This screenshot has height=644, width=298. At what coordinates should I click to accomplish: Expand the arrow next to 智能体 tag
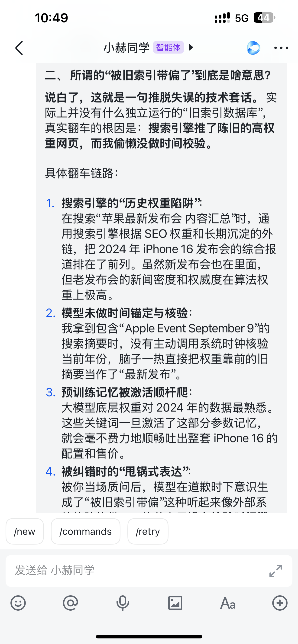191,47
